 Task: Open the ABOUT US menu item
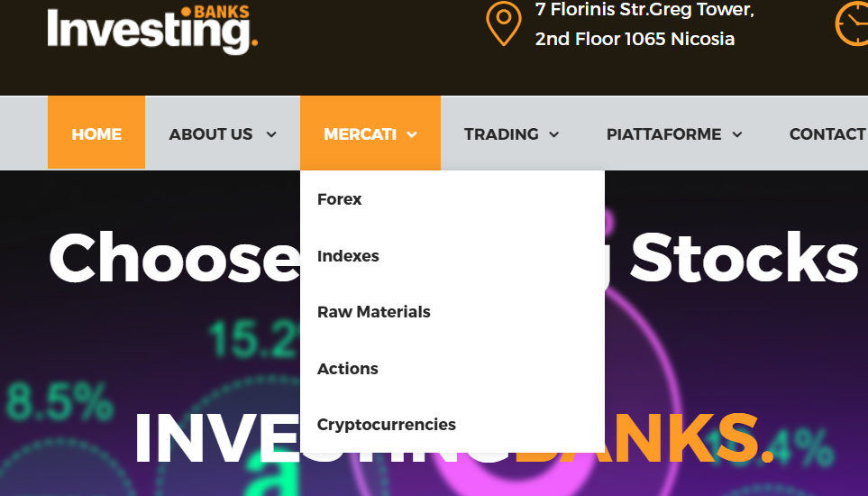click(x=210, y=134)
